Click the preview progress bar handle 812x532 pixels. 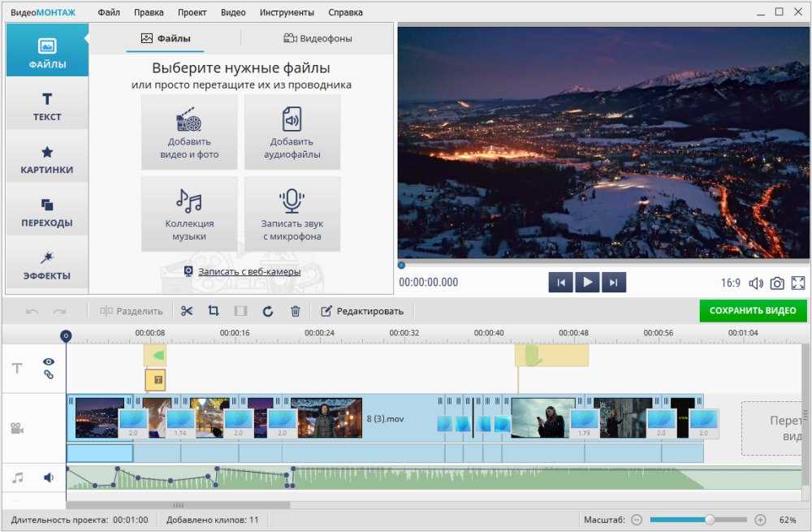click(x=401, y=266)
